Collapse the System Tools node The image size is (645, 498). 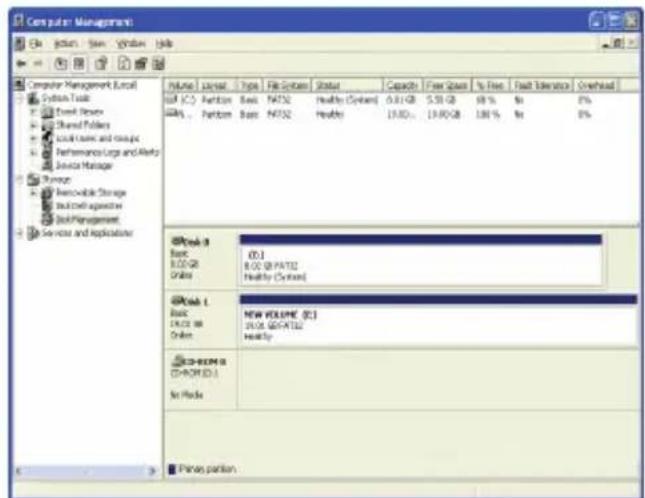tap(20, 98)
